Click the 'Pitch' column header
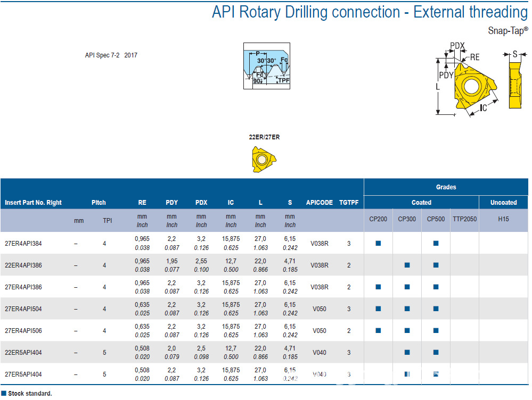Viewport: 532px width, 400px height. pyautogui.click(x=99, y=203)
